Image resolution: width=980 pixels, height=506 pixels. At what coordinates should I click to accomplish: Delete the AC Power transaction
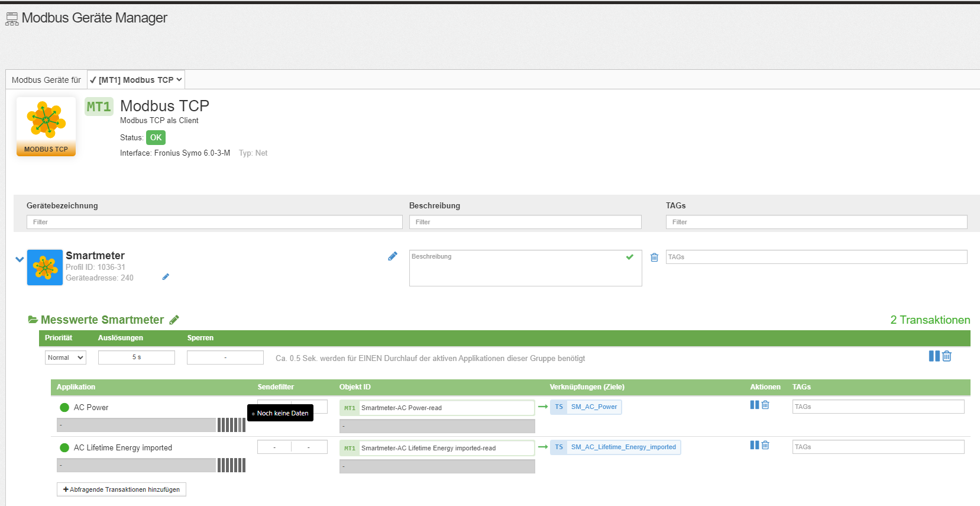[x=765, y=405]
